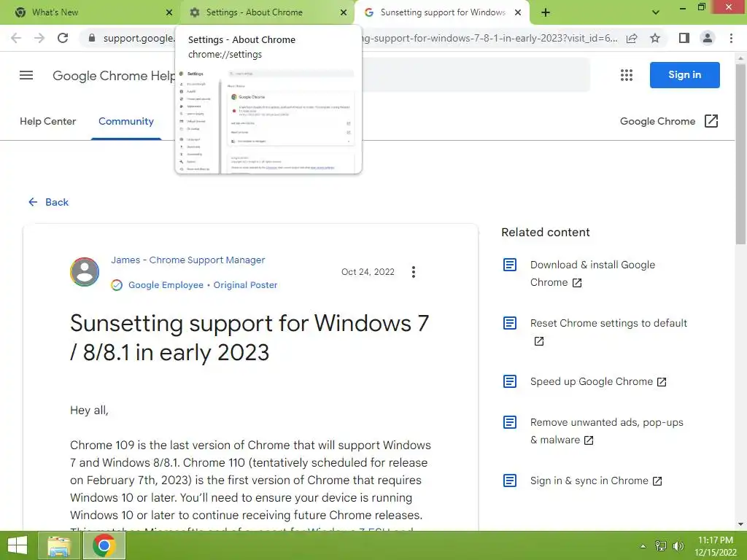This screenshot has height=560, width=747.
Task: Open the Google apps grid
Action: pos(627,75)
